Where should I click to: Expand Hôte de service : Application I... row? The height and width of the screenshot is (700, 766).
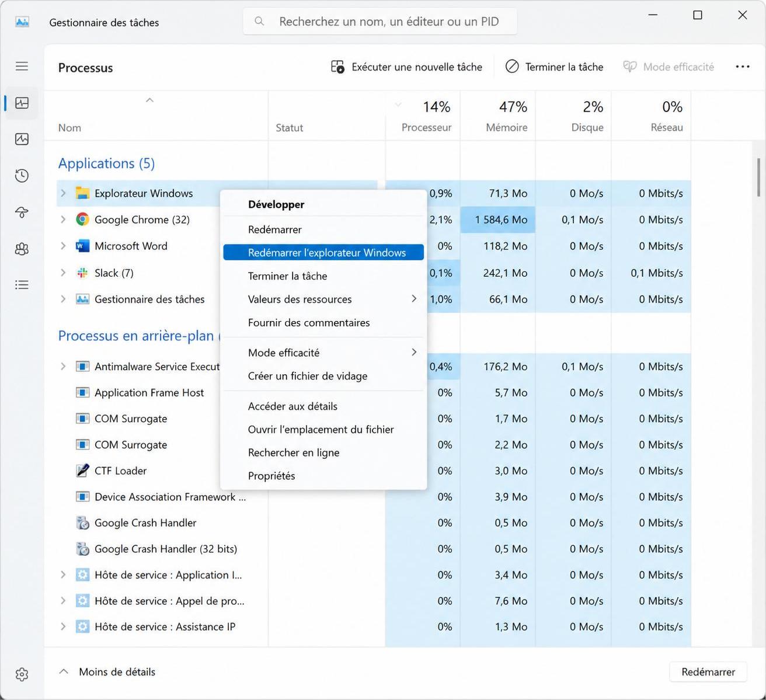coord(63,574)
